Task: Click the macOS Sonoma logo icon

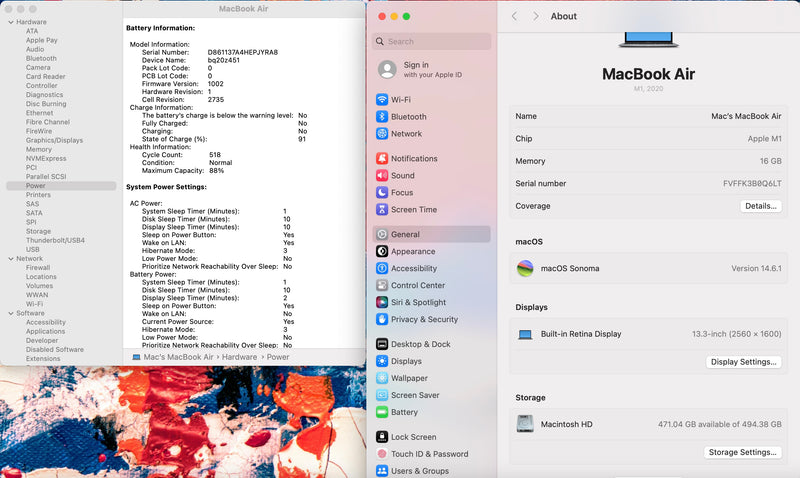Action: click(525, 268)
